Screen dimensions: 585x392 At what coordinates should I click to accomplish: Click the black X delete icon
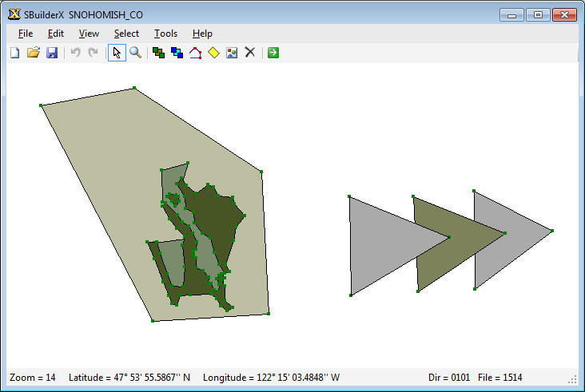coord(250,52)
